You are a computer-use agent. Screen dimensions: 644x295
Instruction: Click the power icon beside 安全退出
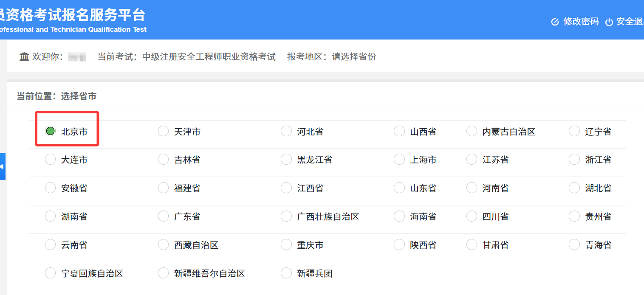[609, 21]
